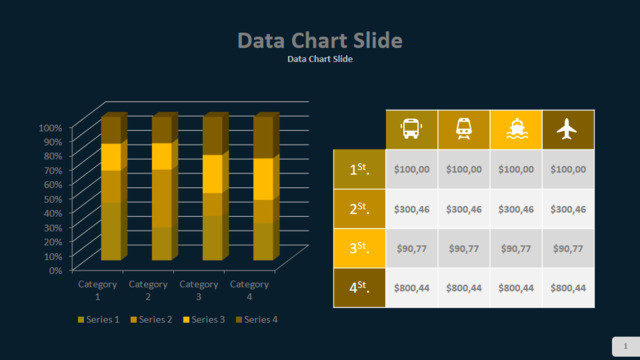Screen dimensions: 640x360
Task: Click the 100% label on the chart axis
Action: pyautogui.click(x=50, y=128)
